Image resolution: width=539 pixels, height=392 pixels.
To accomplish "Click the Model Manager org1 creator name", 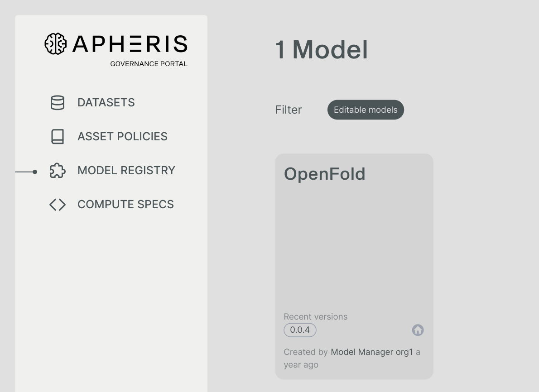I will click(372, 352).
